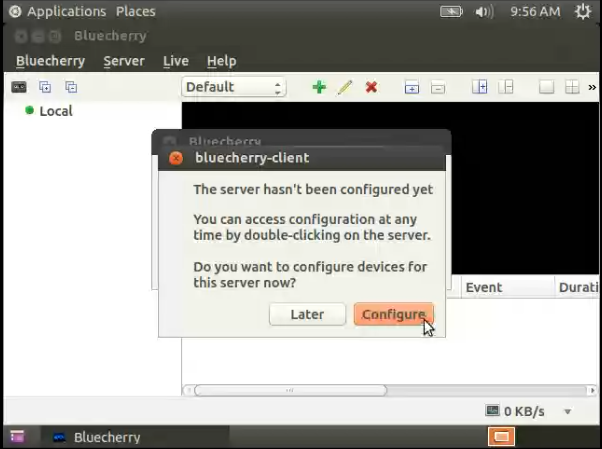
Task: Open the Help menu
Action: click(222, 61)
